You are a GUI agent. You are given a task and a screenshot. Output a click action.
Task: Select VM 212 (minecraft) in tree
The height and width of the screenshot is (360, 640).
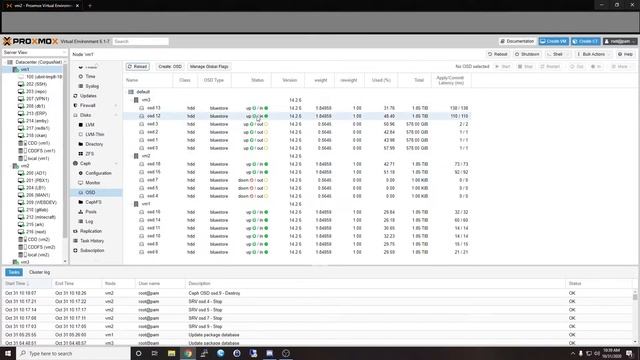pos(40,217)
